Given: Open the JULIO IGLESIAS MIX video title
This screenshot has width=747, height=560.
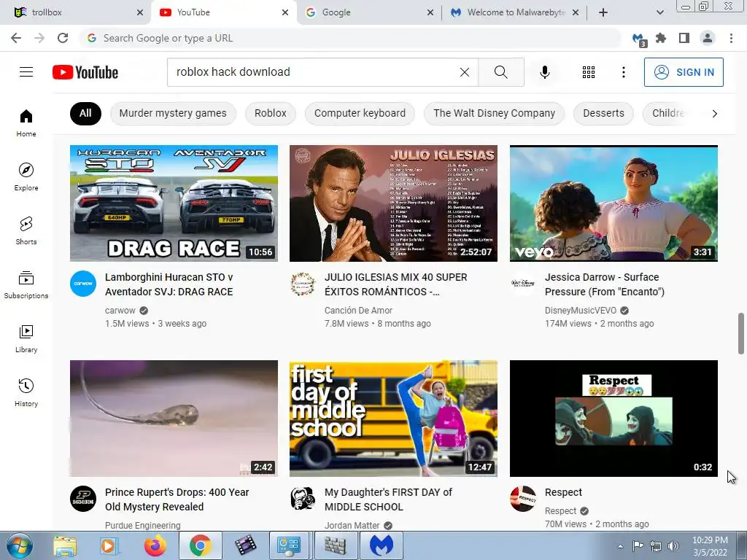Looking at the screenshot, I should (396, 284).
